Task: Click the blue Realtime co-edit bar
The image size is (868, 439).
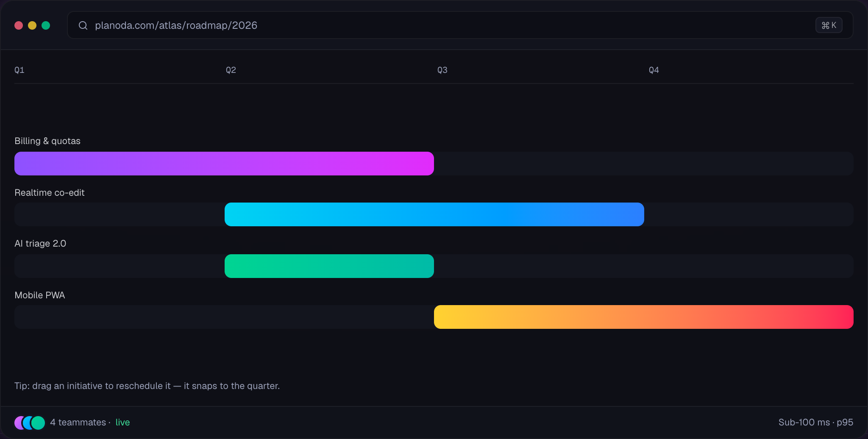Action: click(434, 214)
